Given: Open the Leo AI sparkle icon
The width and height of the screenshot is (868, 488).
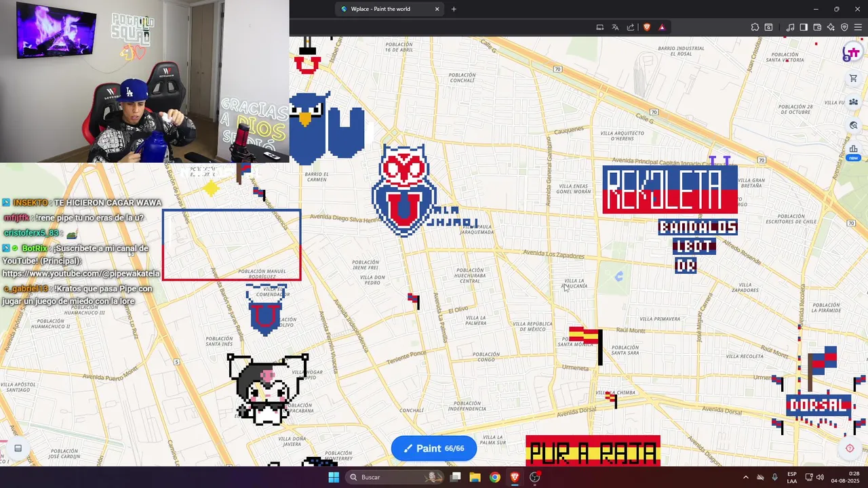Looking at the screenshot, I should pos(831,27).
